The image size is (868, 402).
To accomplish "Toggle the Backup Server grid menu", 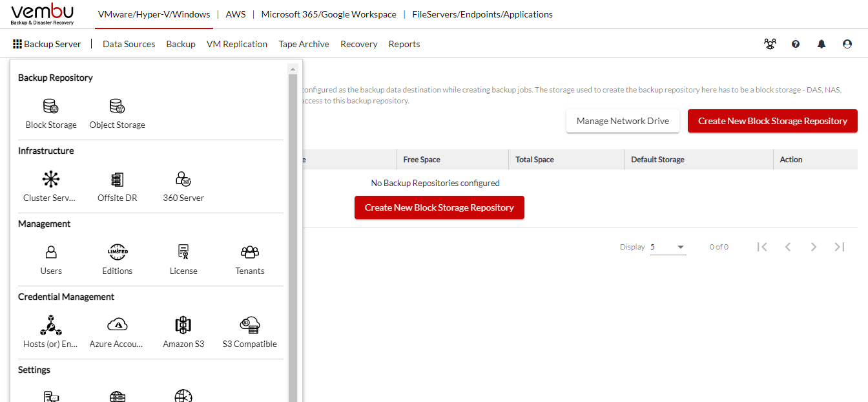I will click(47, 44).
